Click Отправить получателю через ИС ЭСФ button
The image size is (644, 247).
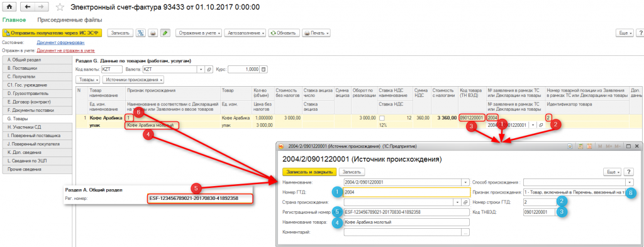tap(52, 33)
